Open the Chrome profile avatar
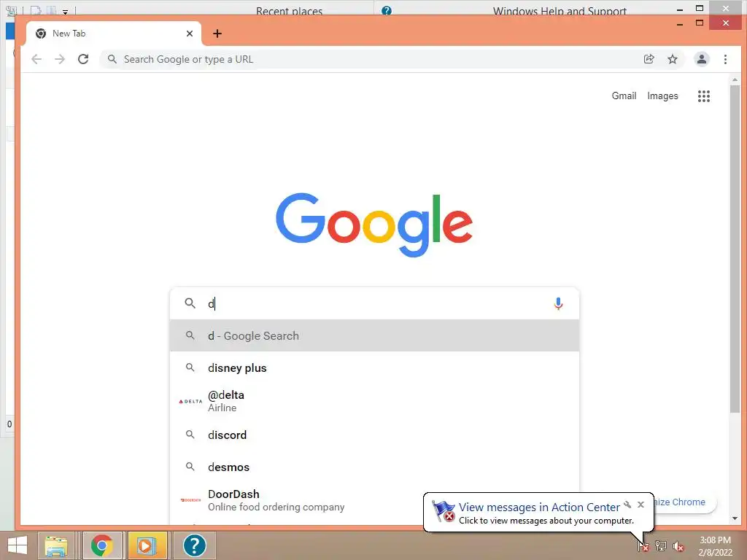The image size is (747, 560). tap(702, 59)
